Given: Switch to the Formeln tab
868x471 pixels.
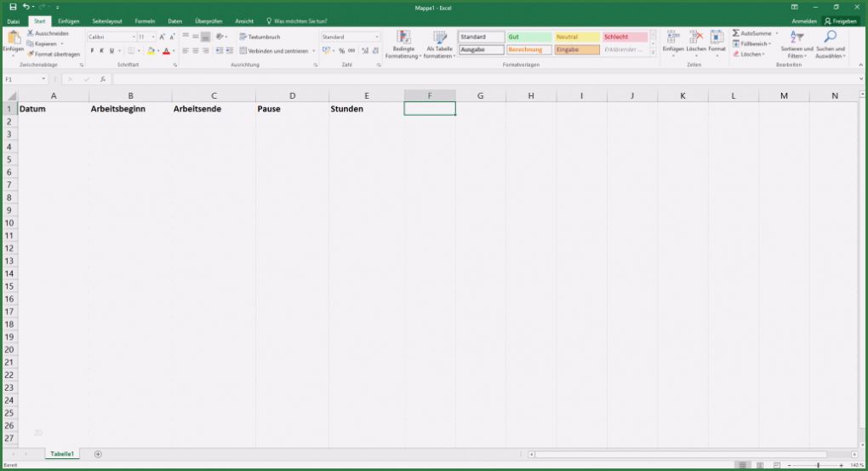Looking at the screenshot, I should pyautogui.click(x=145, y=21).
